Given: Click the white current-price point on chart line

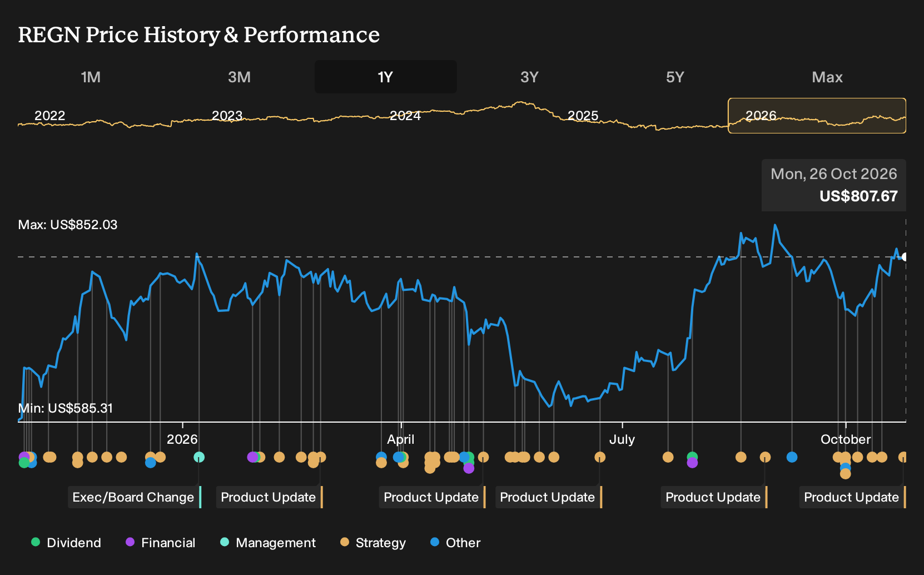Looking at the screenshot, I should tap(905, 257).
